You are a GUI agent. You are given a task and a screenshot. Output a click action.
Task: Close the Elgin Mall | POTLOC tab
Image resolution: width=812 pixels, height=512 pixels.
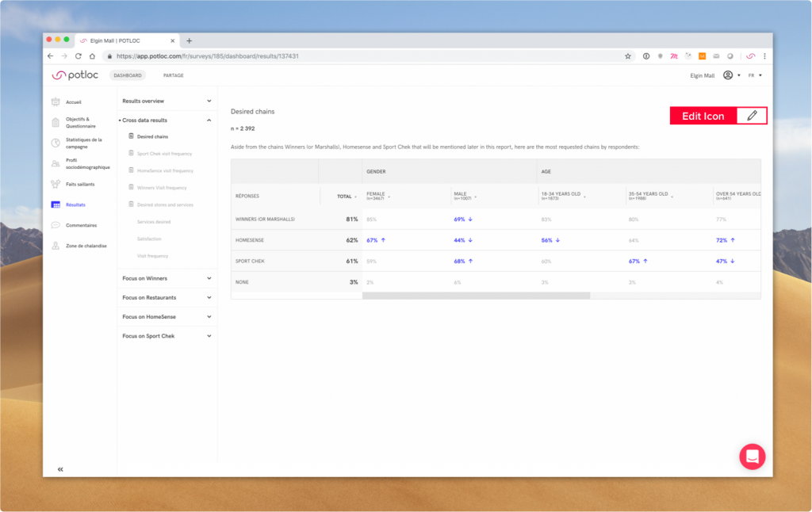[x=172, y=41]
